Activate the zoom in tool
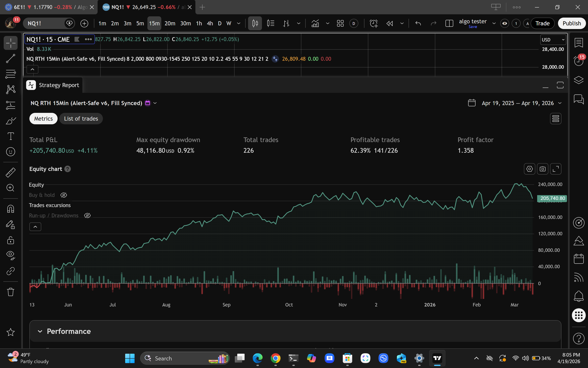 [x=10, y=188]
